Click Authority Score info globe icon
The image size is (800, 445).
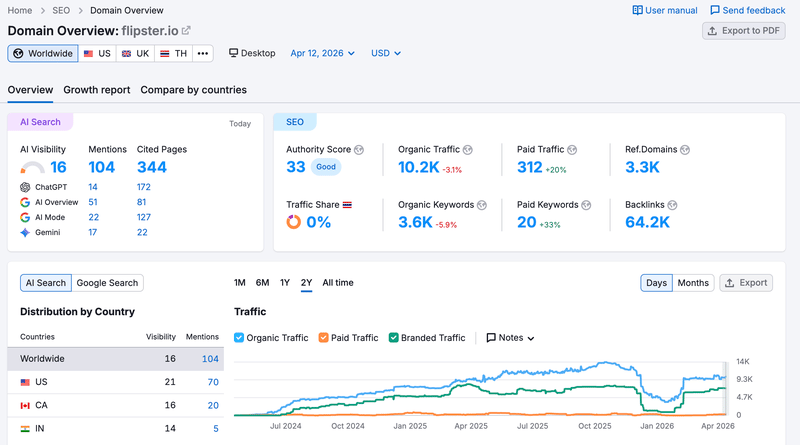359,150
